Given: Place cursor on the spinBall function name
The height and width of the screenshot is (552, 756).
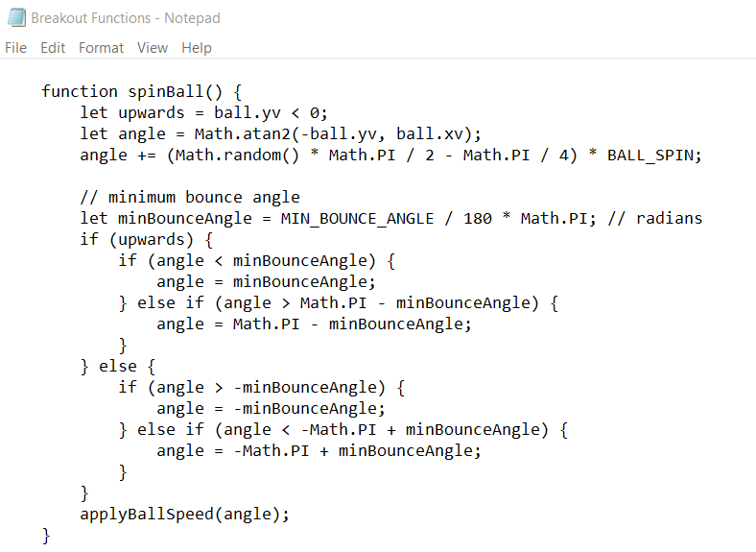Looking at the screenshot, I should tap(166, 92).
